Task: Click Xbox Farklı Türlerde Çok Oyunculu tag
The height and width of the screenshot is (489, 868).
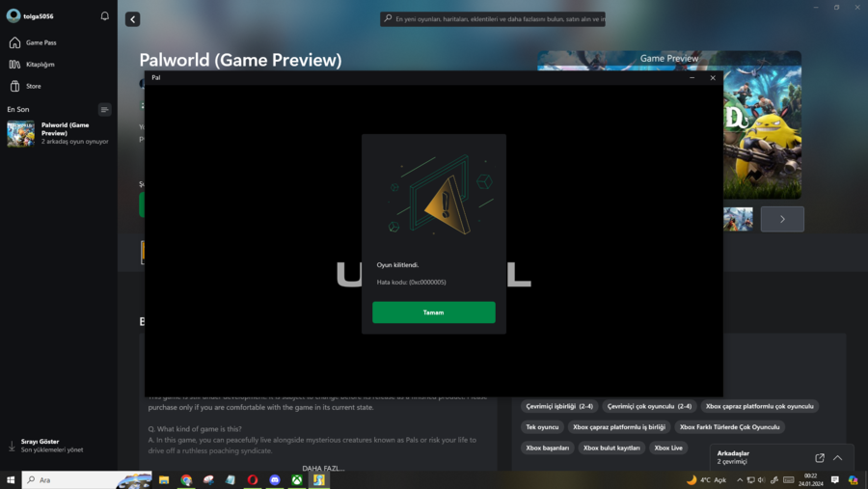Action: (x=730, y=427)
